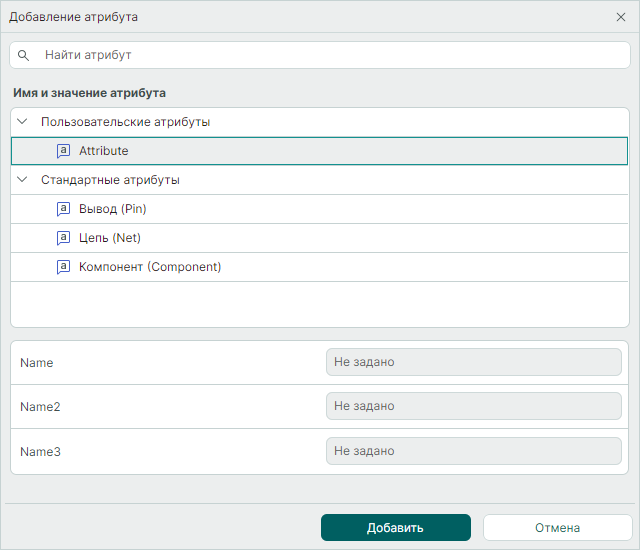Image resolution: width=640 pixels, height=550 pixels.
Task: Click the icon beside Вывод (Pin)
Action: coord(63,209)
